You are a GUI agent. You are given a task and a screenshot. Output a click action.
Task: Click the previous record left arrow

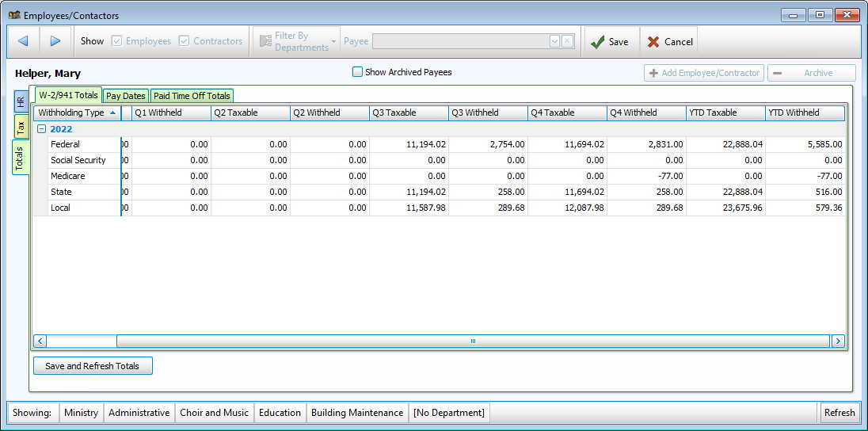23,41
